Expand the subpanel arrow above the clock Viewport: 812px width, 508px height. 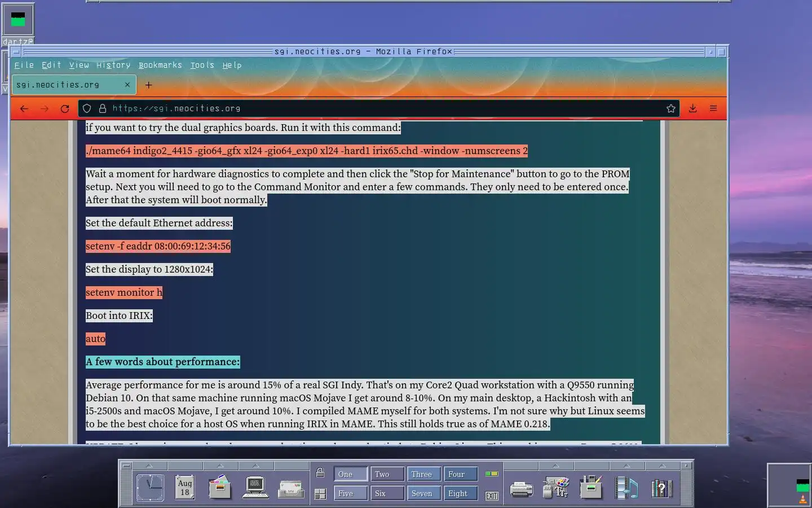(x=149, y=466)
